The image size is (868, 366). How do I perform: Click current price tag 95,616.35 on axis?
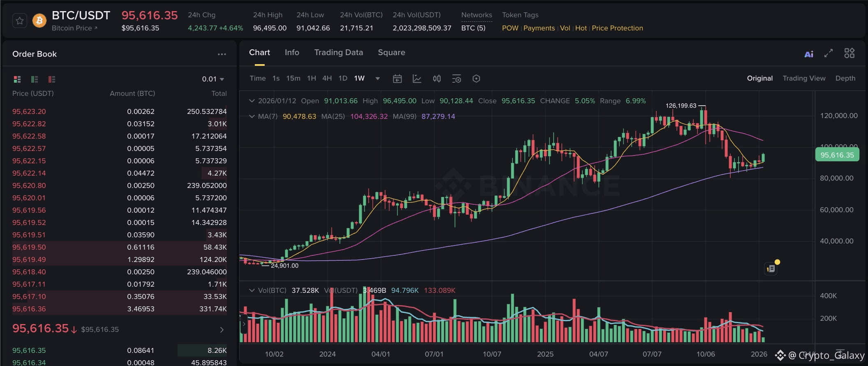tap(837, 155)
